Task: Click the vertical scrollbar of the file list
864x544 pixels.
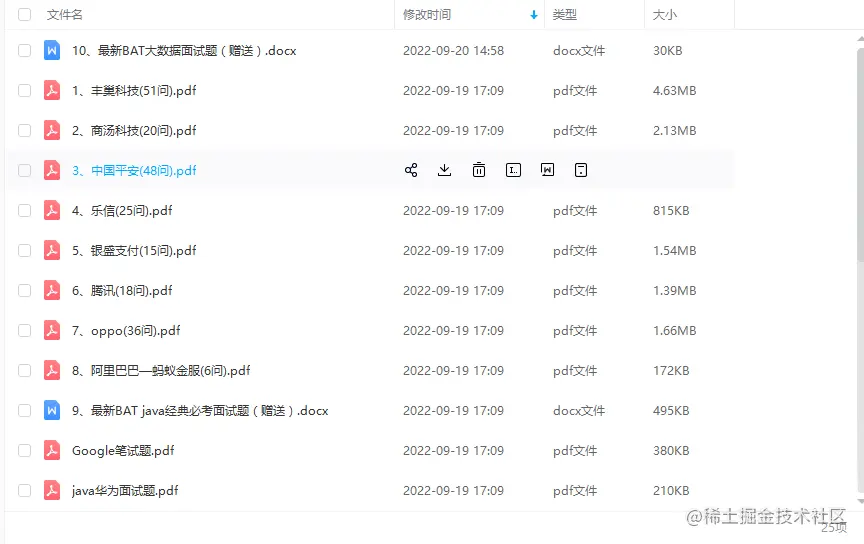Action: pyautogui.click(x=860, y=154)
